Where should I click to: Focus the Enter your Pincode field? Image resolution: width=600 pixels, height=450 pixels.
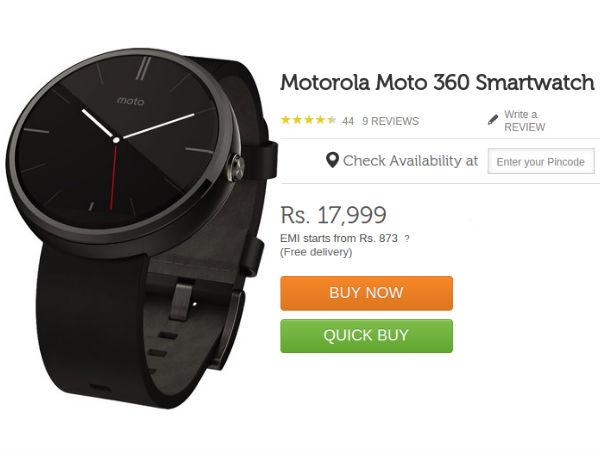tap(541, 161)
